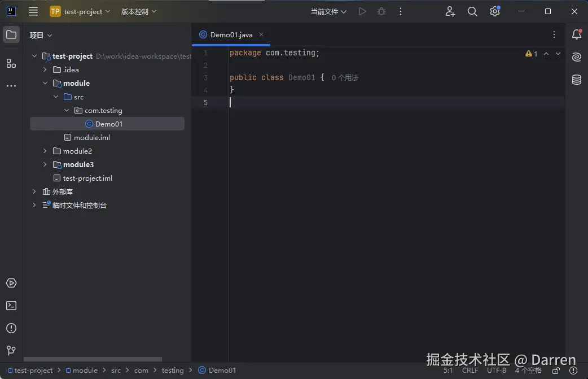Open the AI Assistant spiral icon

tap(577, 57)
